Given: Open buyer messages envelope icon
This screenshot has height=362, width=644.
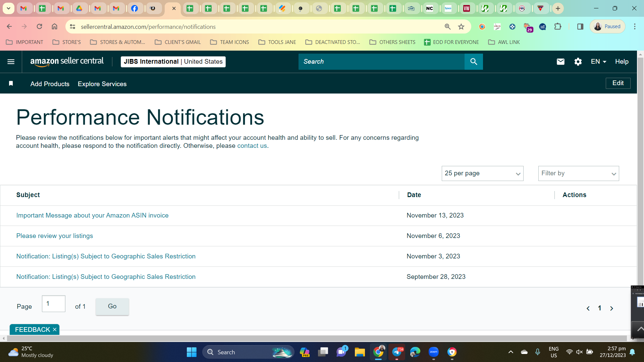Looking at the screenshot, I should [x=560, y=62].
